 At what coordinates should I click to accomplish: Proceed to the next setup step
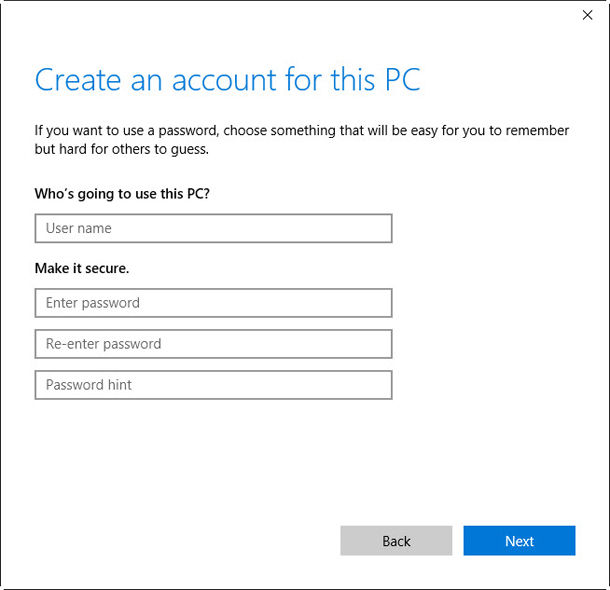(519, 541)
